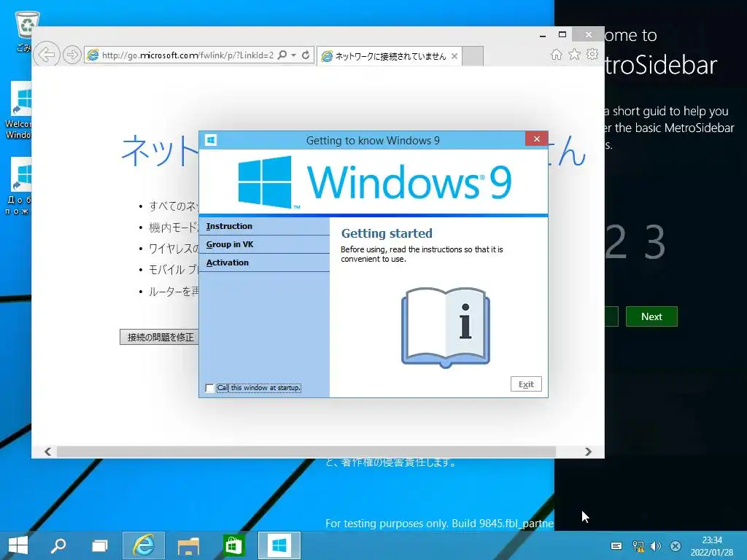Image resolution: width=747 pixels, height=560 pixels.
Task: Minimize the Internet Explorer window
Action: point(543,35)
